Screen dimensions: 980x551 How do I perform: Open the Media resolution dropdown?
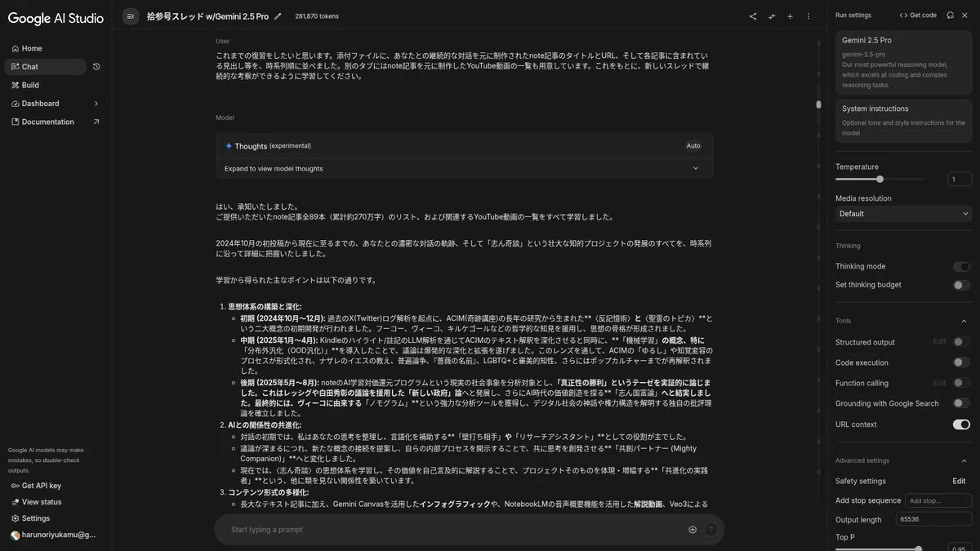coord(903,214)
